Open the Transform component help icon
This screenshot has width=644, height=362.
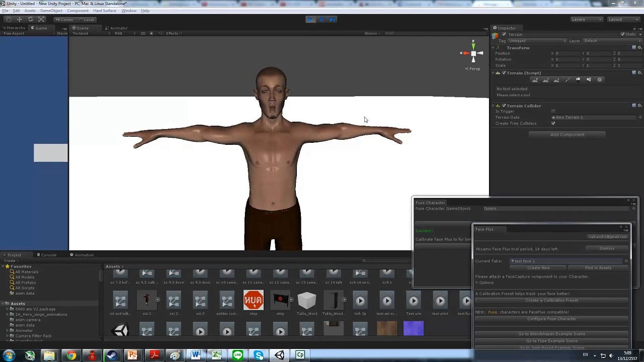pyautogui.click(x=634, y=47)
